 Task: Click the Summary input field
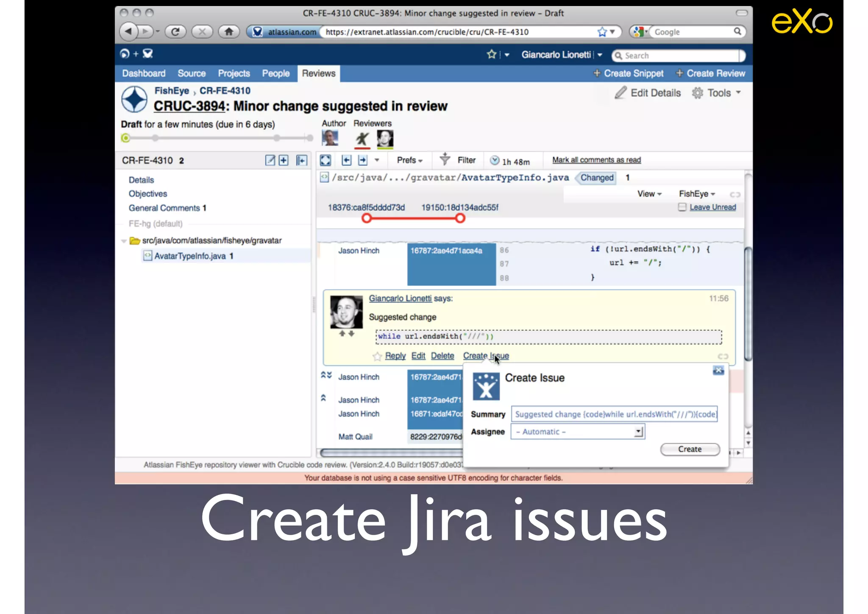[x=615, y=414]
